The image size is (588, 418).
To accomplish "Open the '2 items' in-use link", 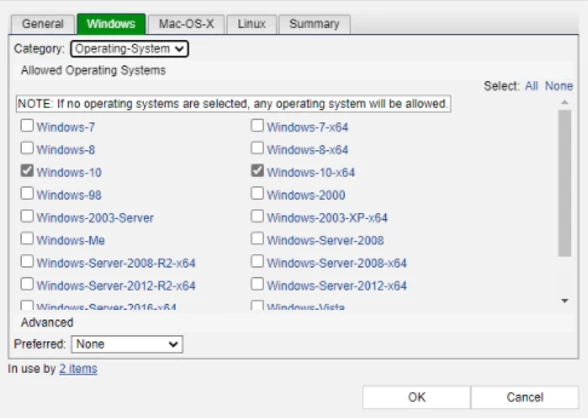I will [x=78, y=369].
